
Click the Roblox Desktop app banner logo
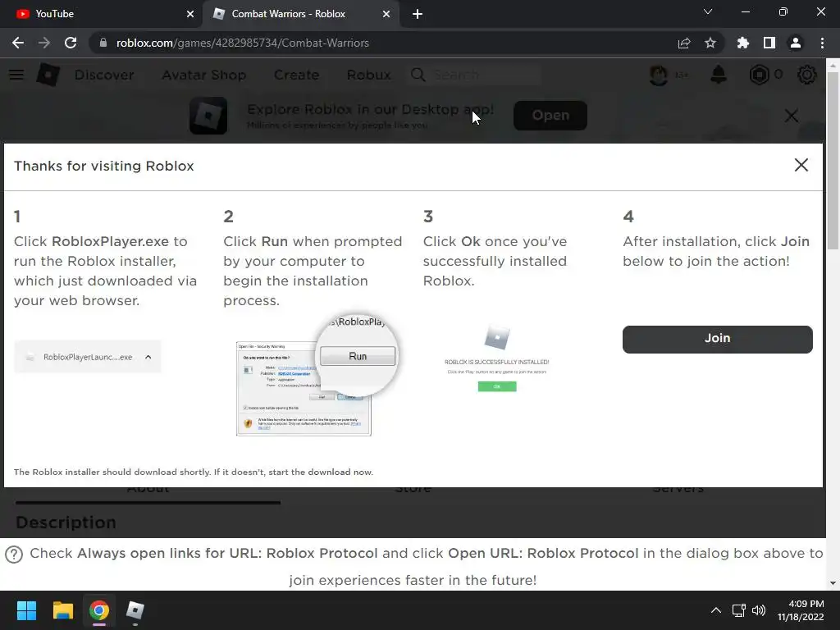[x=208, y=115]
